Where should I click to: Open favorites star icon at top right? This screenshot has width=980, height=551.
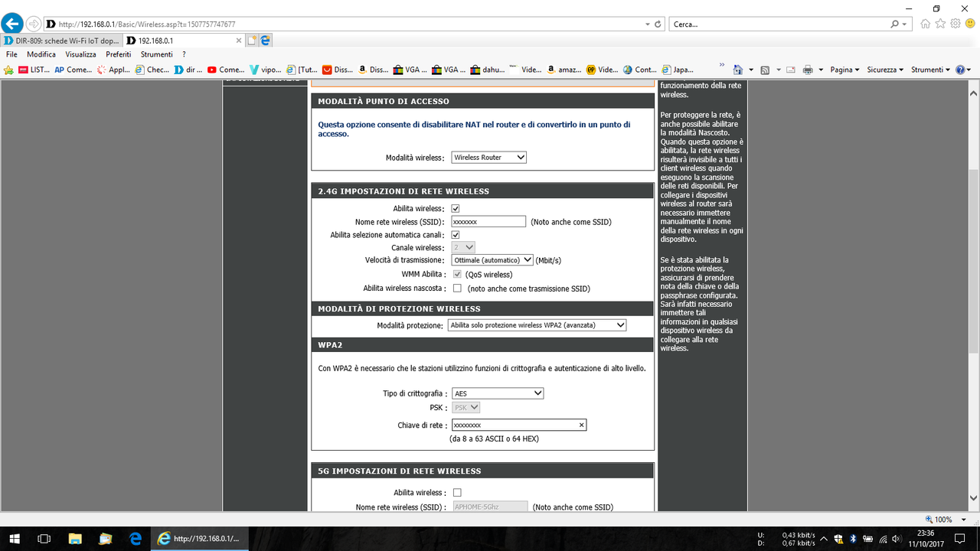coord(941,24)
